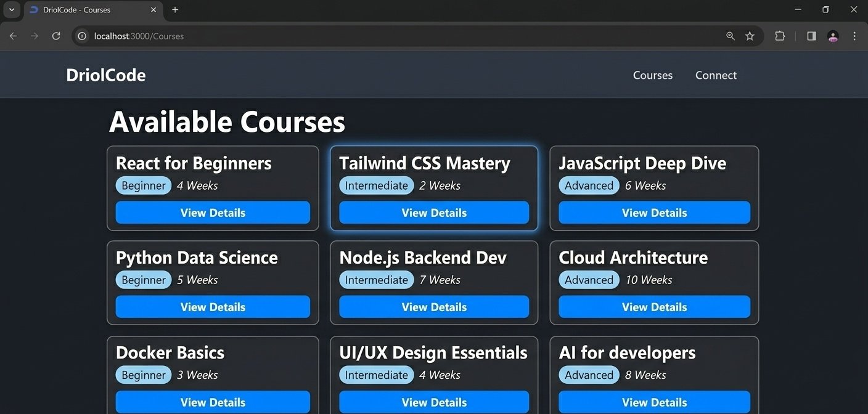Open Chrome three-dot menu
Screen dimensions: 868x414
click(x=854, y=36)
